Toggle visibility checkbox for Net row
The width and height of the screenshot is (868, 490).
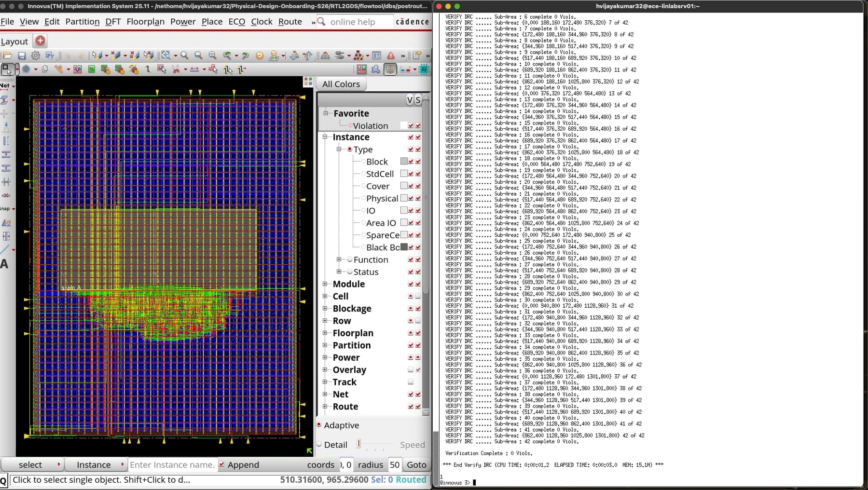[x=411, y=395]
